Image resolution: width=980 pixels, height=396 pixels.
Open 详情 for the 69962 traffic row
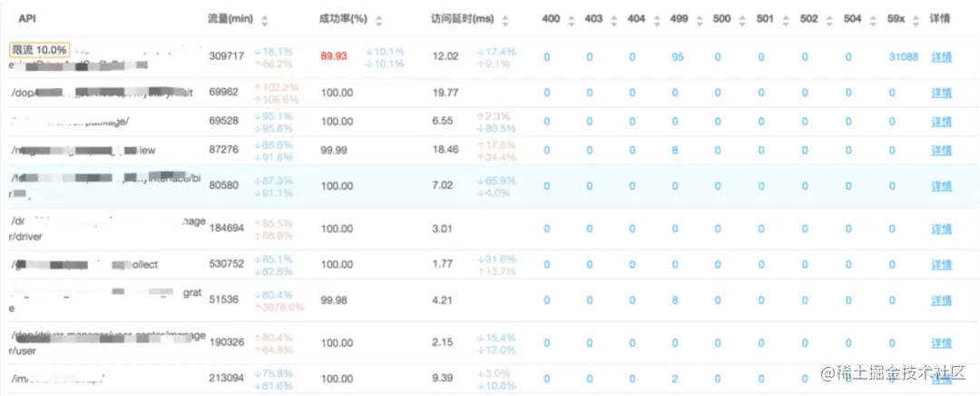pos(941,94)
